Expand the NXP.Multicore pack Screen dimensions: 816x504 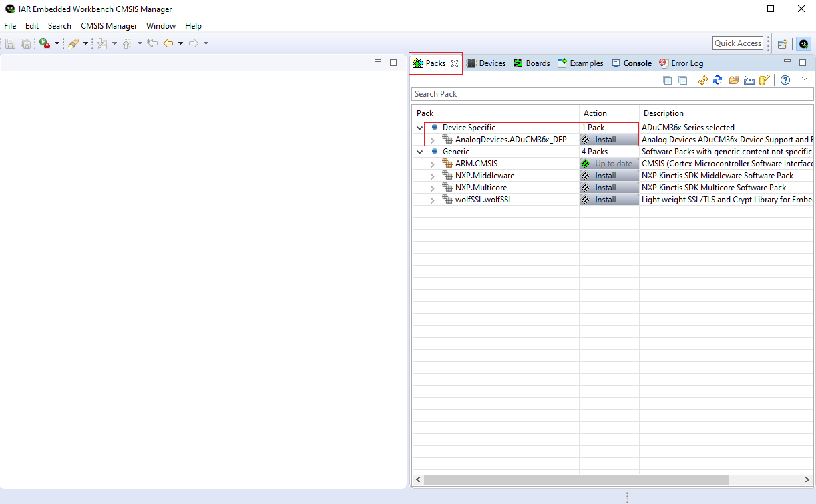432,188
